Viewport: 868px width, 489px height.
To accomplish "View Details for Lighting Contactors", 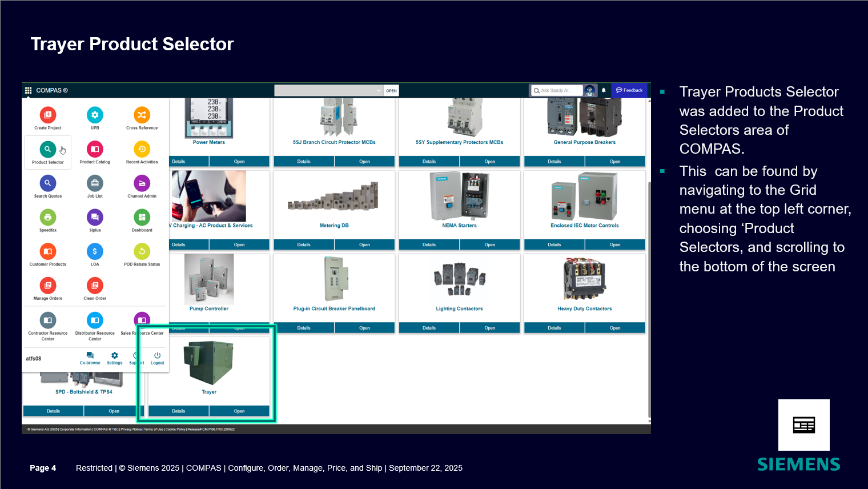I will [429, 328].
